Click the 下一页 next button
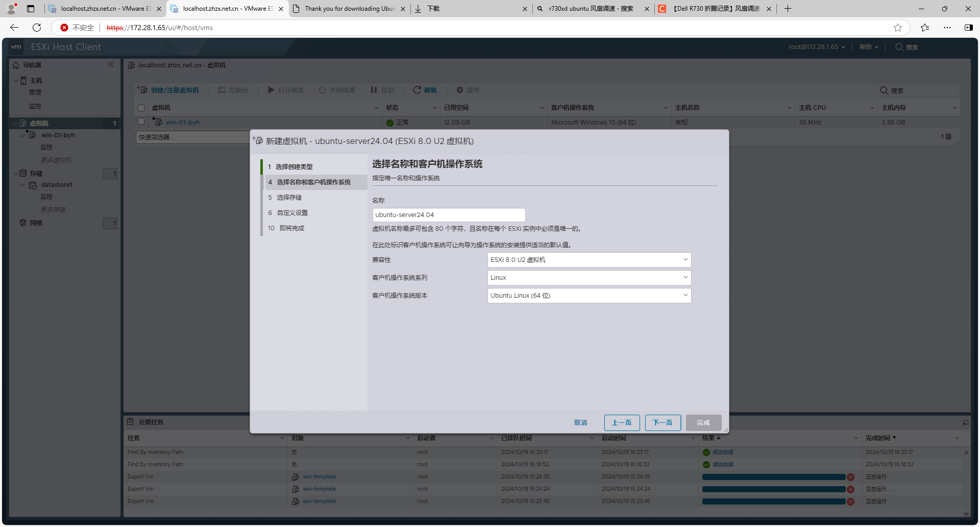980x527 pixels. [663, 423]
